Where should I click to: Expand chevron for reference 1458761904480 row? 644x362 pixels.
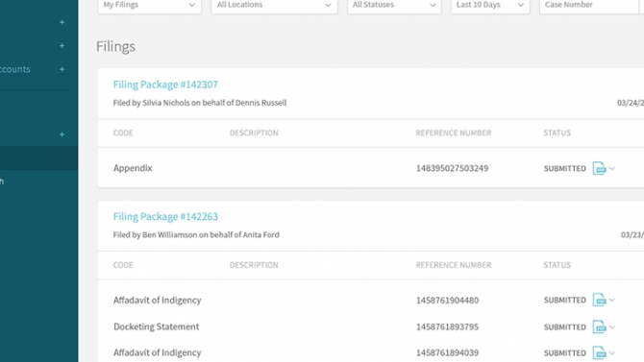click(x=612, y=300)
